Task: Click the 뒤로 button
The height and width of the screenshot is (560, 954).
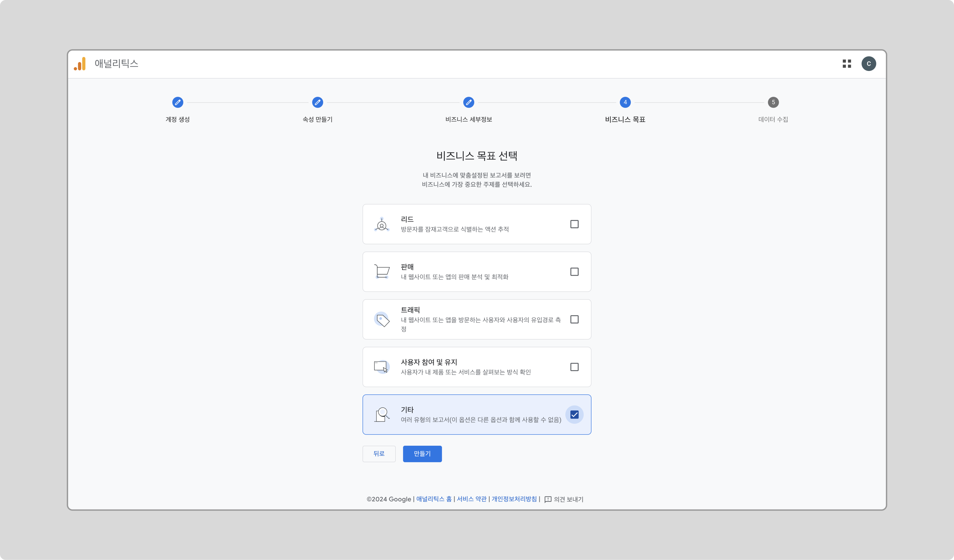Action: pyautogui.click(x=379, y=454)
